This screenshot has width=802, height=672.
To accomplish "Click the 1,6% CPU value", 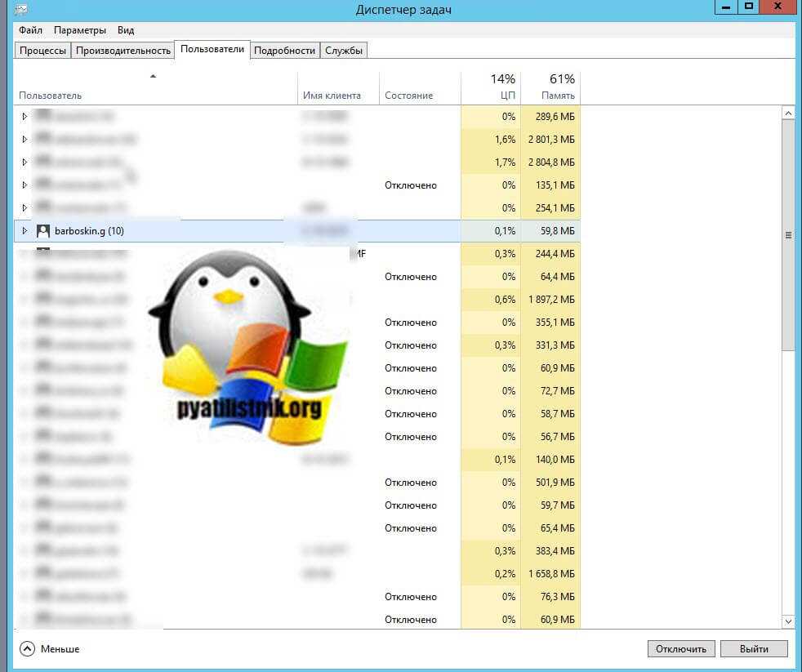I will 505,139.
